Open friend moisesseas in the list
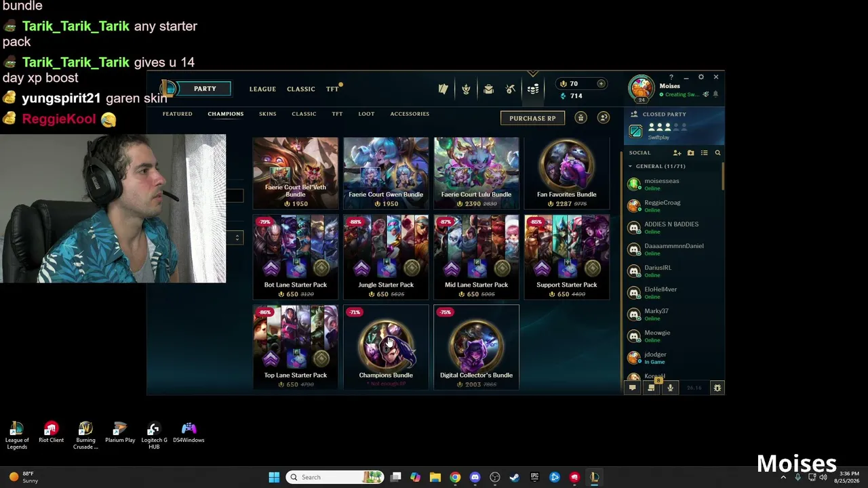This screenshot has height=488, width=868. click(673, 184)
